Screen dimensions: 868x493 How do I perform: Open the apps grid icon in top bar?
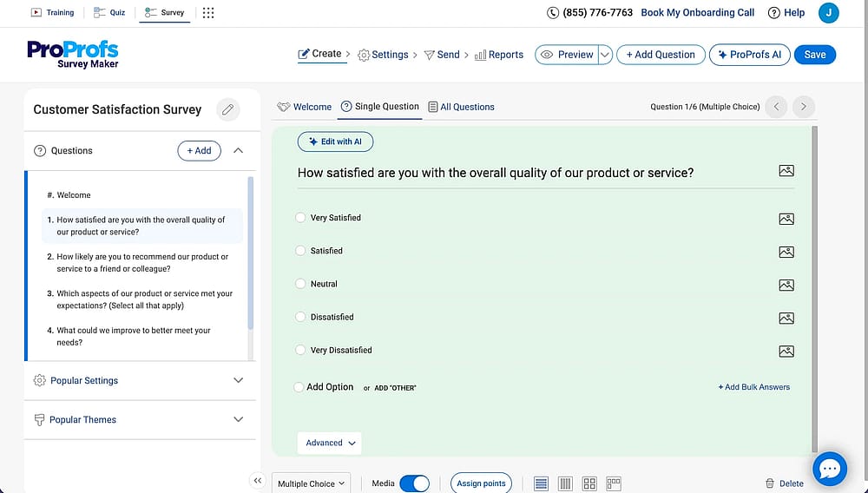(208, 13)
